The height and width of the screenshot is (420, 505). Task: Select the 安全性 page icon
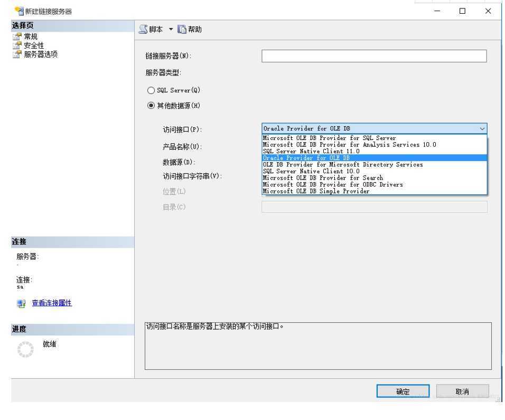pyautogui.click(x=17, y=45)
